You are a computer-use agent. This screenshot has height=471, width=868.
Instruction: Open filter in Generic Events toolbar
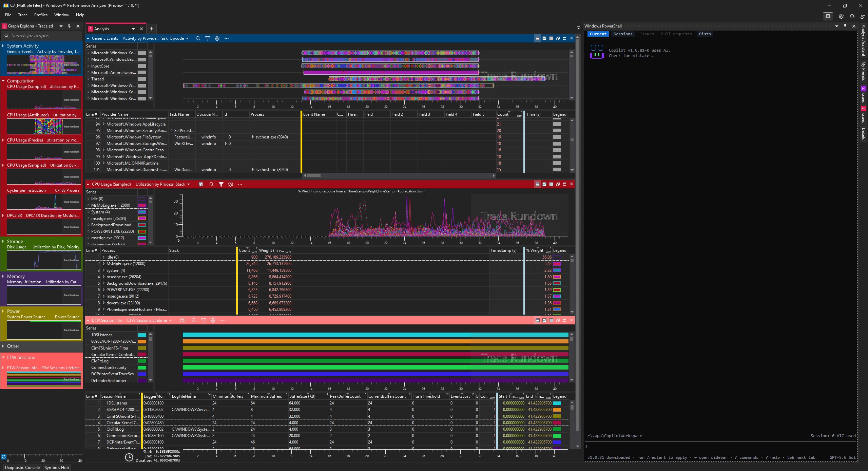(207, 38)
